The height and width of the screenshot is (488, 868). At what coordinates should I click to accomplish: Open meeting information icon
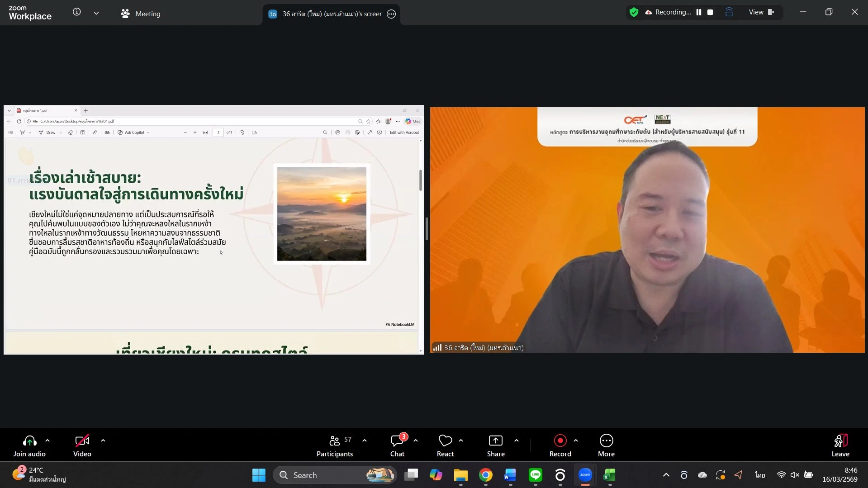pyautogui.click(x=77, y=12)
